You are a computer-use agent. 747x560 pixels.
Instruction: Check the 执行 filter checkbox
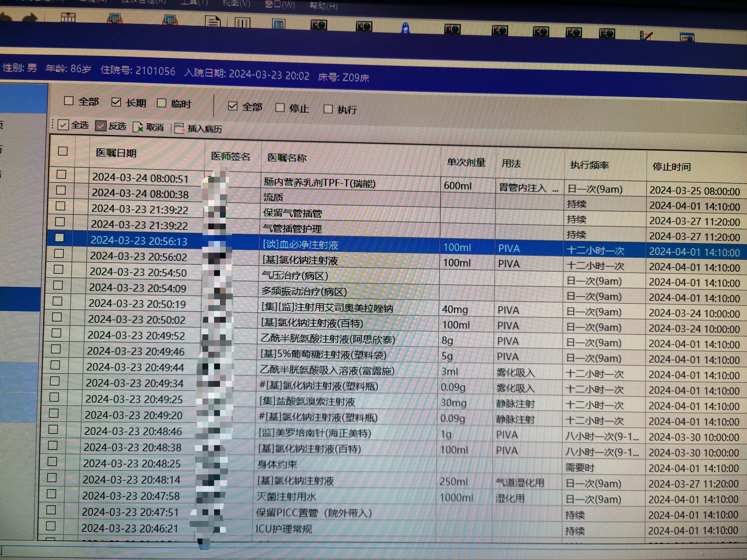click(x=328, y=109)
